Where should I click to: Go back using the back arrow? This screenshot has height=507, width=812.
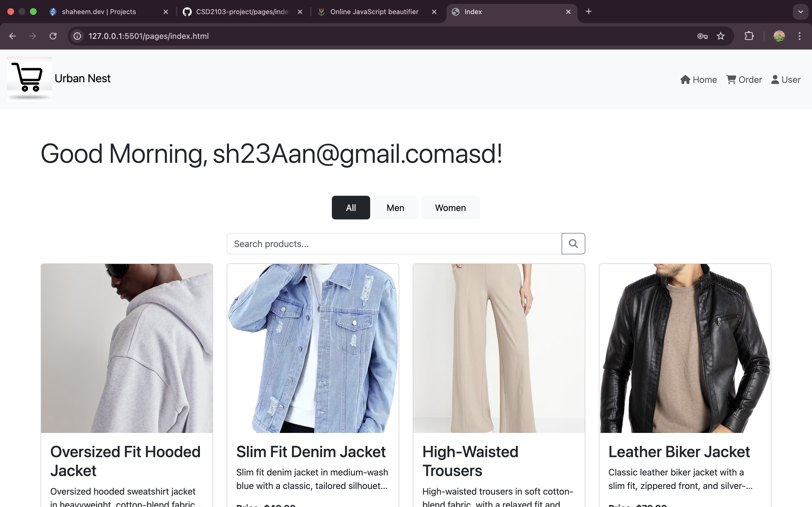coord(12,36)
